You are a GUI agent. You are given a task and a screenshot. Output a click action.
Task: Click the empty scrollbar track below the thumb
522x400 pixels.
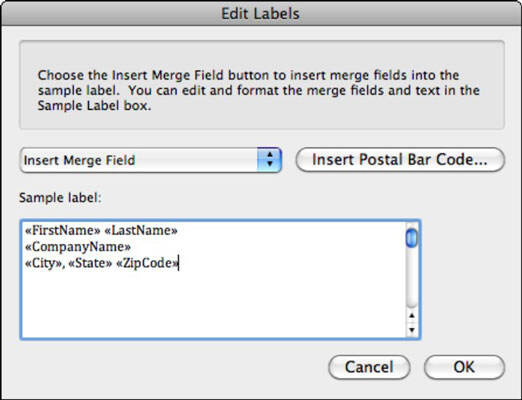tap(412, 278)
